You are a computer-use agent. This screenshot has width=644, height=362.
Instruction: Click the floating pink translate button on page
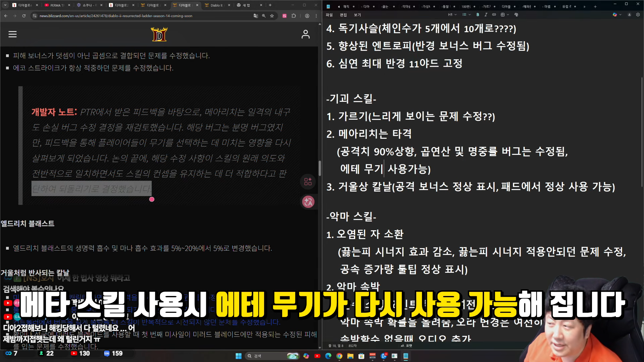click(x=308, y=202)
